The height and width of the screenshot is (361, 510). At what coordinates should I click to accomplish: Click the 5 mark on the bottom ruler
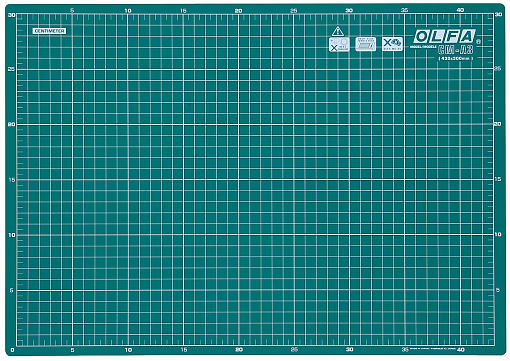click(72, 350)
